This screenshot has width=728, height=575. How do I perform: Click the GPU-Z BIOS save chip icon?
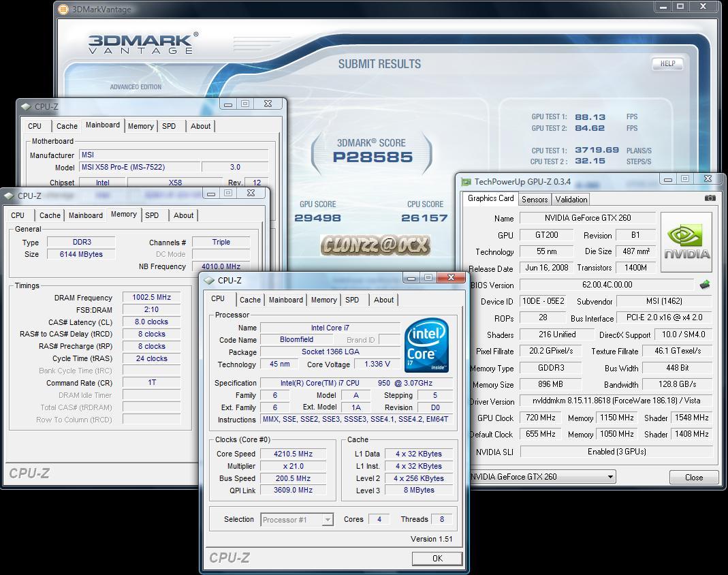click(x=705, y=284)
